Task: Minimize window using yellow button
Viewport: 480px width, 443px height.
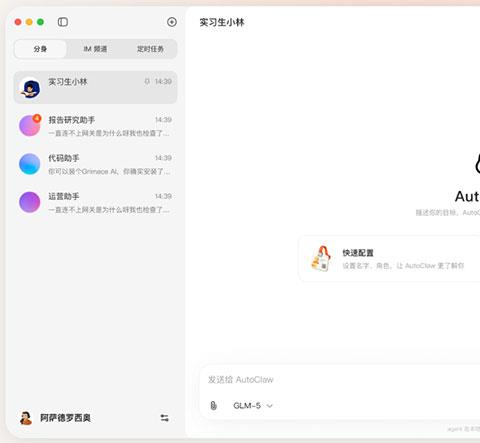Action: tap(29, 22)
